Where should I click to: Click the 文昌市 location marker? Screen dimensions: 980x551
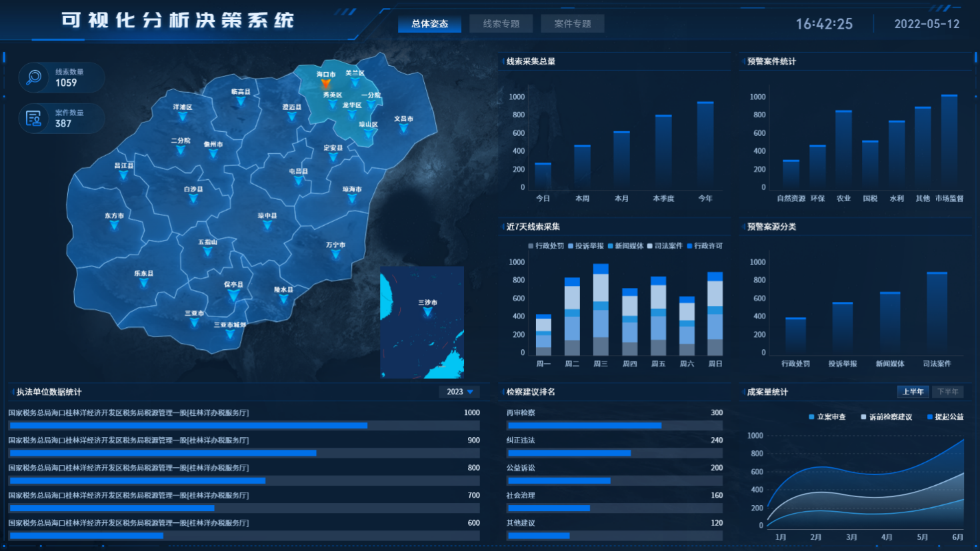pos(403,128)
